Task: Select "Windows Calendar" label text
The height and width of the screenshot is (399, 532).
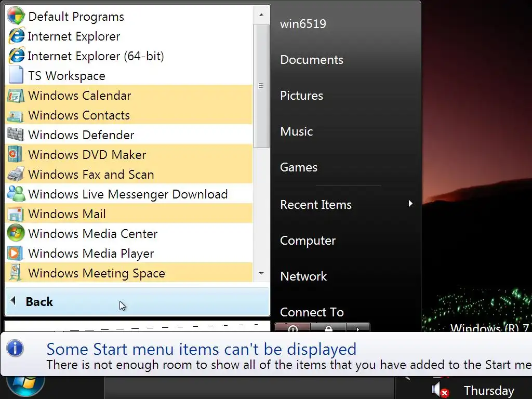Action: 79,96
